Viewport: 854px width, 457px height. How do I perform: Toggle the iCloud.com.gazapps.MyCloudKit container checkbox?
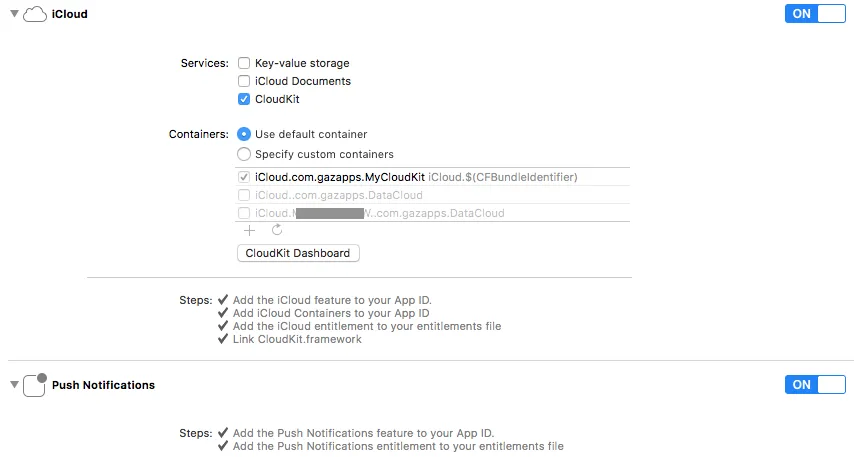244,177
